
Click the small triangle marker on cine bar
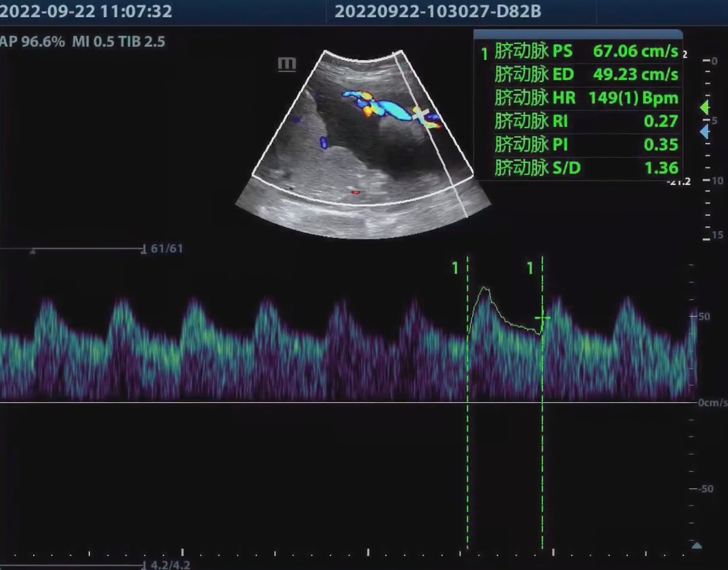pyautogui.click(x=33, y=252)
